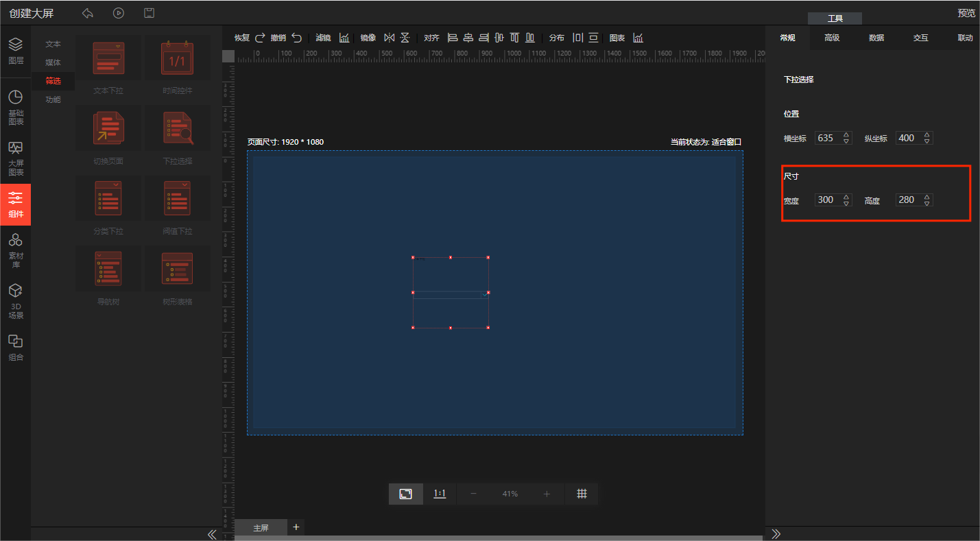Open the 联动 properties tab
Image resolution: width=980 pixels, height=541 pixels.
click(x=965, y=38)
